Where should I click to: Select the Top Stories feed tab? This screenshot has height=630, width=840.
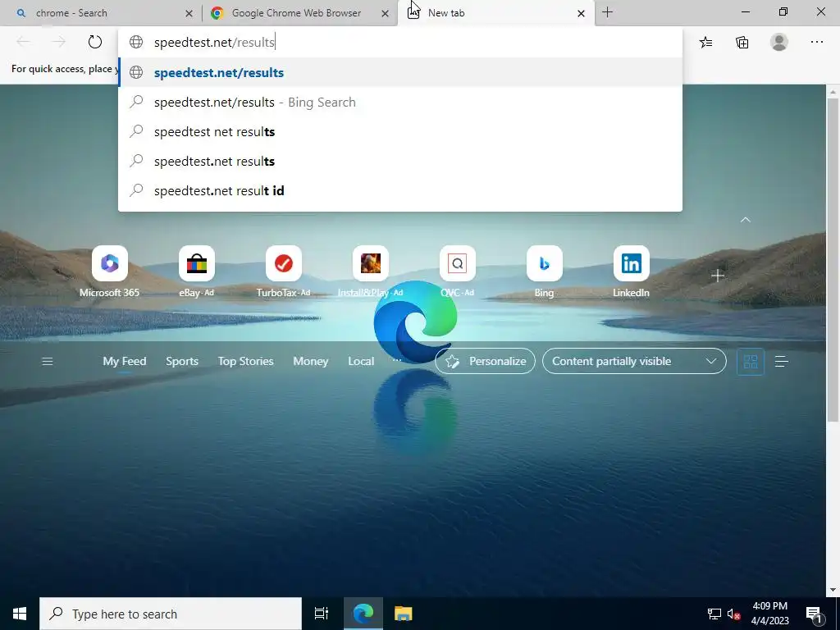click(x=245, y=361)
